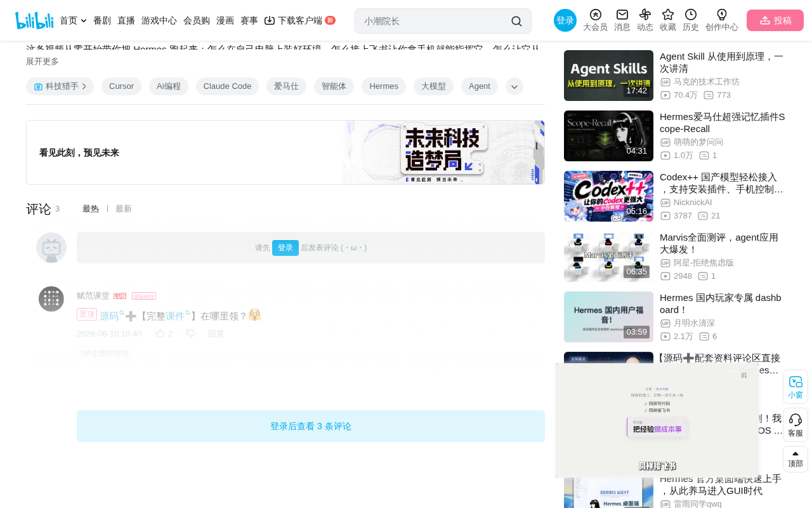Open the 下载客户端 download link
The image size is (812, 508).
click(x=299, y=20)
